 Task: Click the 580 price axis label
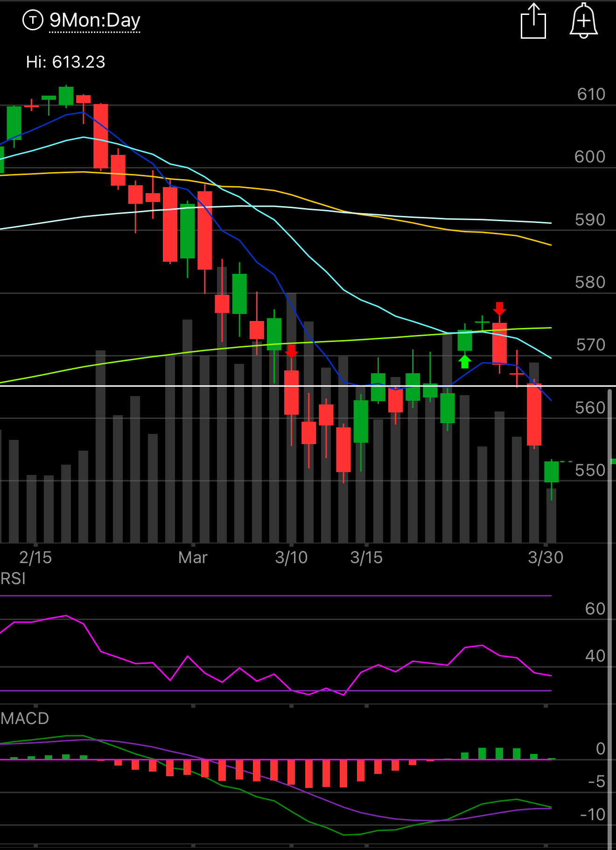pos(590,282)
